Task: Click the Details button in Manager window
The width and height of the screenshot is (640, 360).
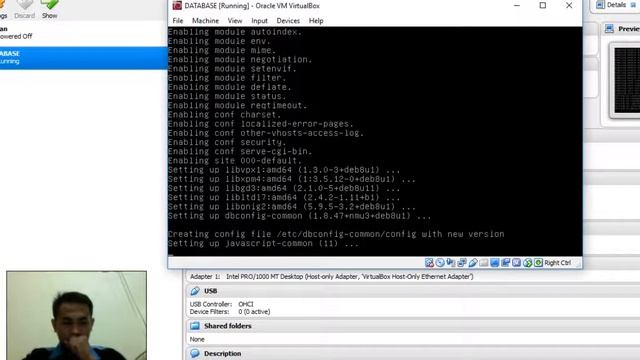Action: pos(611,5)
